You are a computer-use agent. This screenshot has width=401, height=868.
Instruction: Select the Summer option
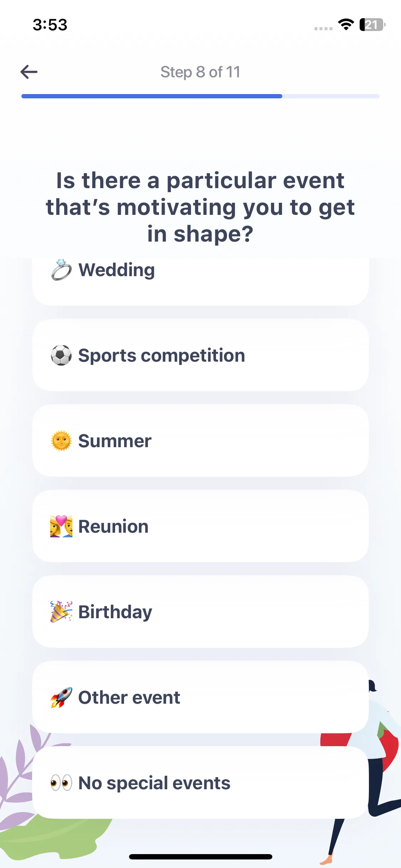point(200,441)
